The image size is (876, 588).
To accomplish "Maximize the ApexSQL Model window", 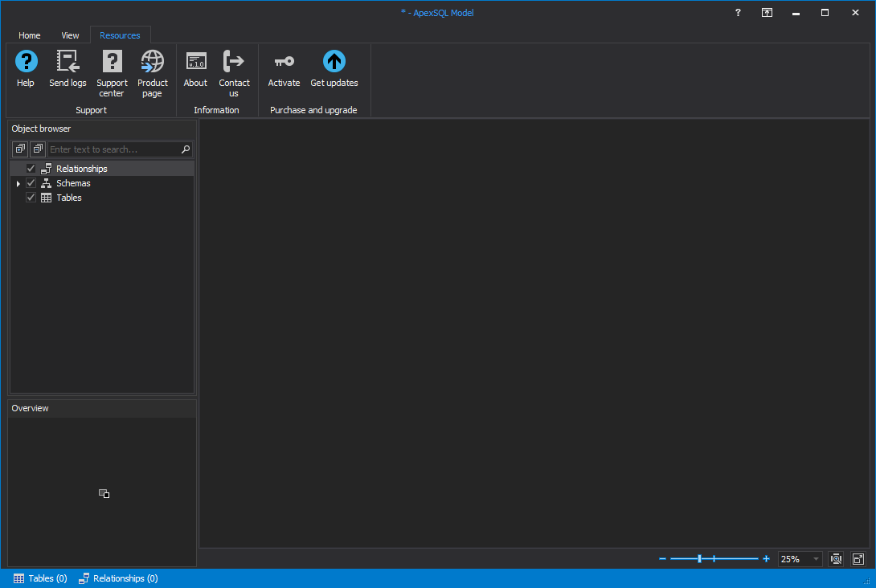I will [x=825, y=12].
